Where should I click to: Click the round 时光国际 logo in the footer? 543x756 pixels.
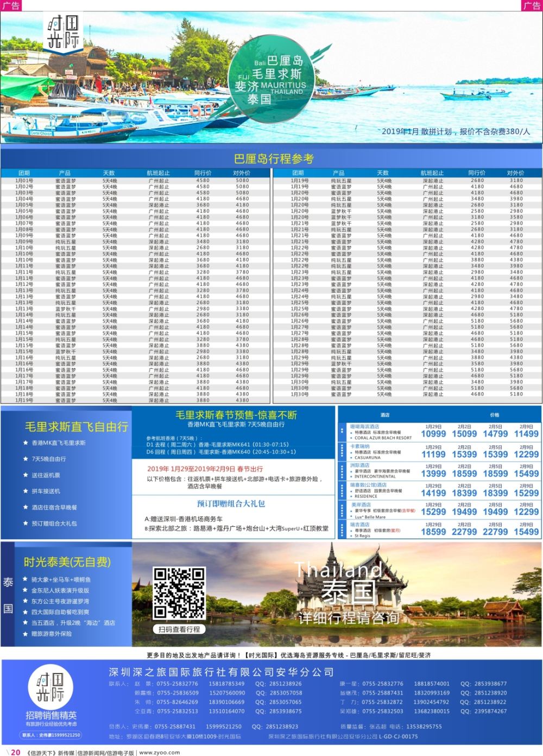tap(50, 686)
